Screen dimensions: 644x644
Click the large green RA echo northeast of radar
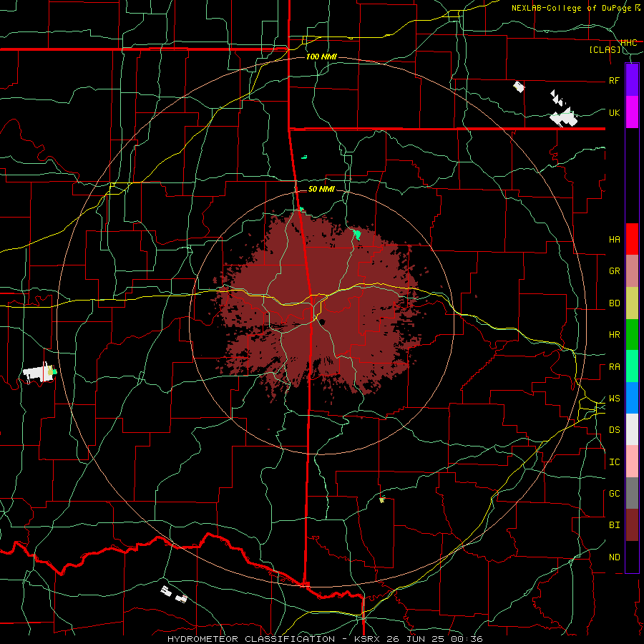[x=357, y=235]
